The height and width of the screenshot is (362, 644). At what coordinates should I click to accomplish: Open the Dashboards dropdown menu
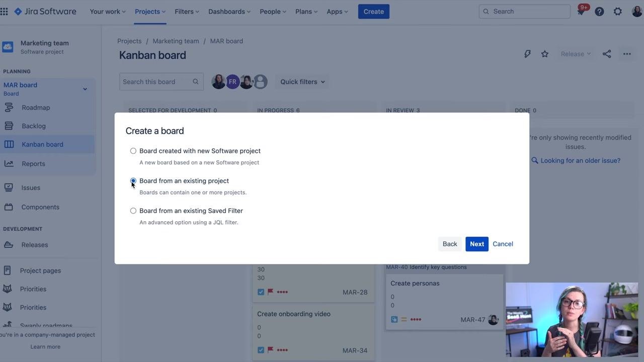point(230,12)
